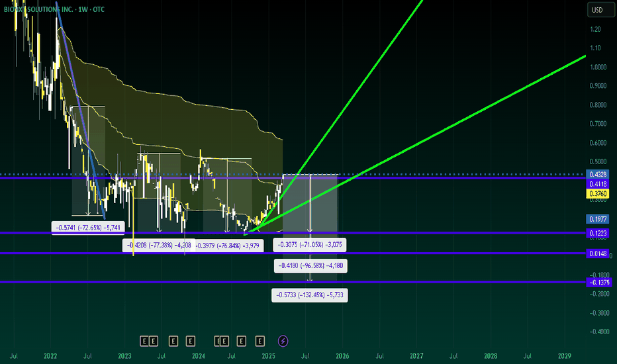Select the 0.1223 horizontal line price label
This screenshot has width=617, height=364.
pyautogui.click(x=598, y=234)
